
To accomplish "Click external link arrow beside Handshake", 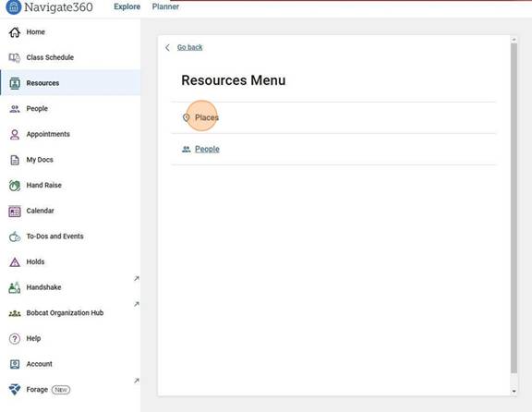I will pyautogui.click(x=137, y=278).
